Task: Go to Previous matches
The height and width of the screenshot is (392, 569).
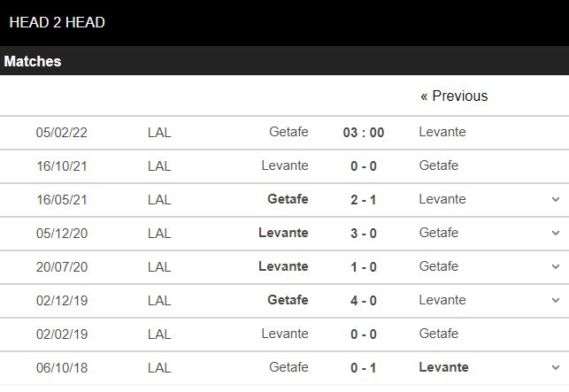Action: click(453, 96)
